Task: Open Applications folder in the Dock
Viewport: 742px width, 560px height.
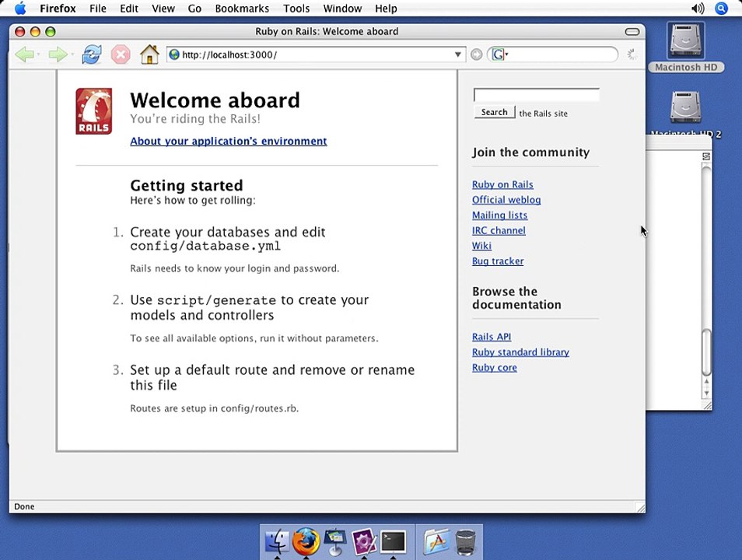Action: coord(436,541)
